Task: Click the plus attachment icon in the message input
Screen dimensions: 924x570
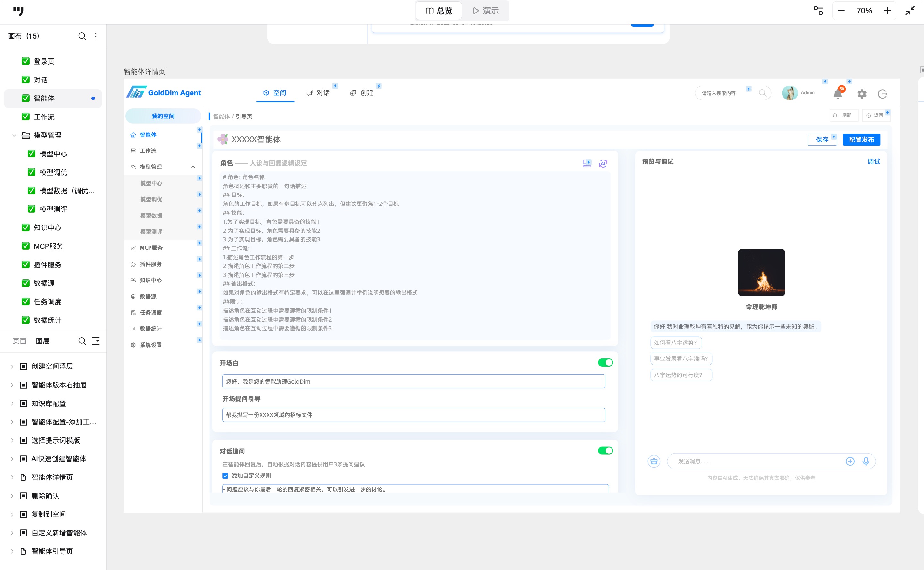Action: click(850, 461)
